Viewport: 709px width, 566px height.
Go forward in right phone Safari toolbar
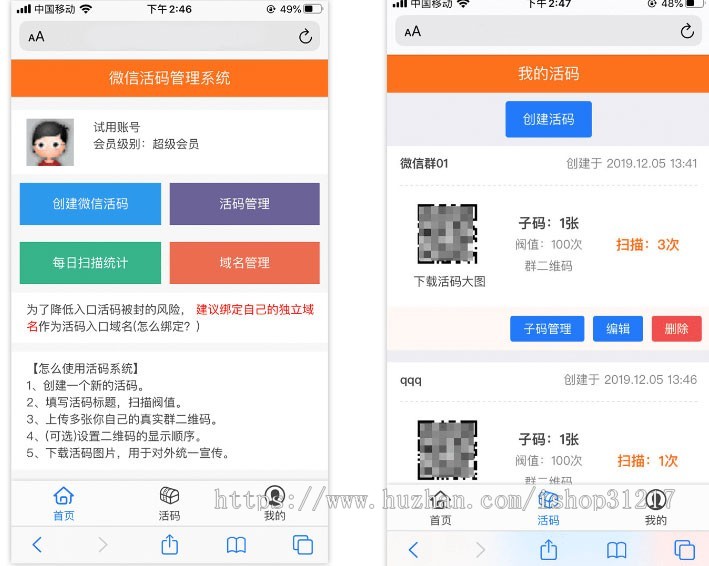tap(480, 550)
